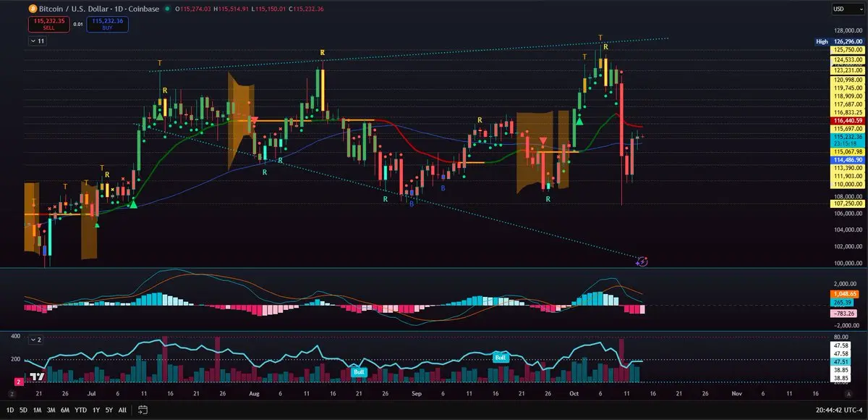Click the 128,000.00 price axis label
Viewport: 868px width, 420px height.
tap(848, 32)
